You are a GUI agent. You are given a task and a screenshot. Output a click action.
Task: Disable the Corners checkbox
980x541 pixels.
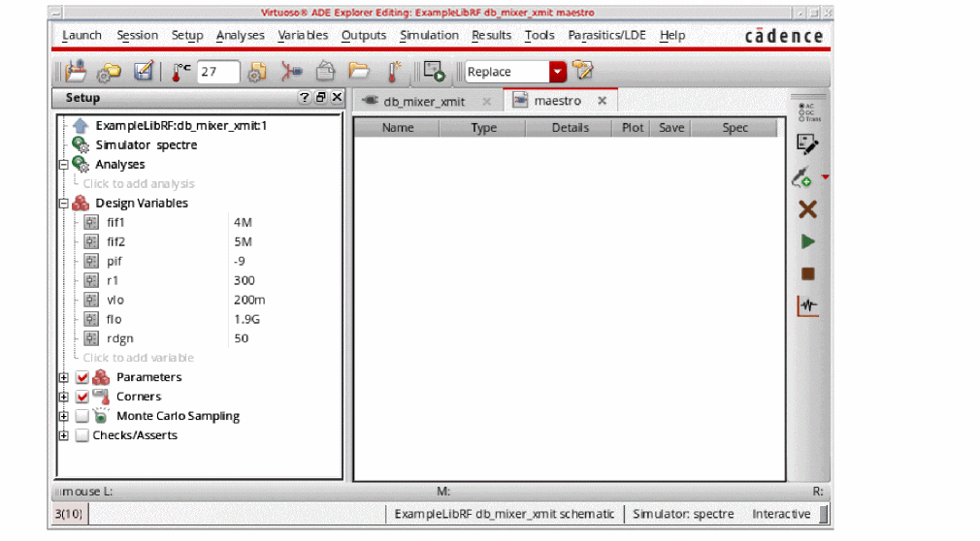click(x=82, y=397)
